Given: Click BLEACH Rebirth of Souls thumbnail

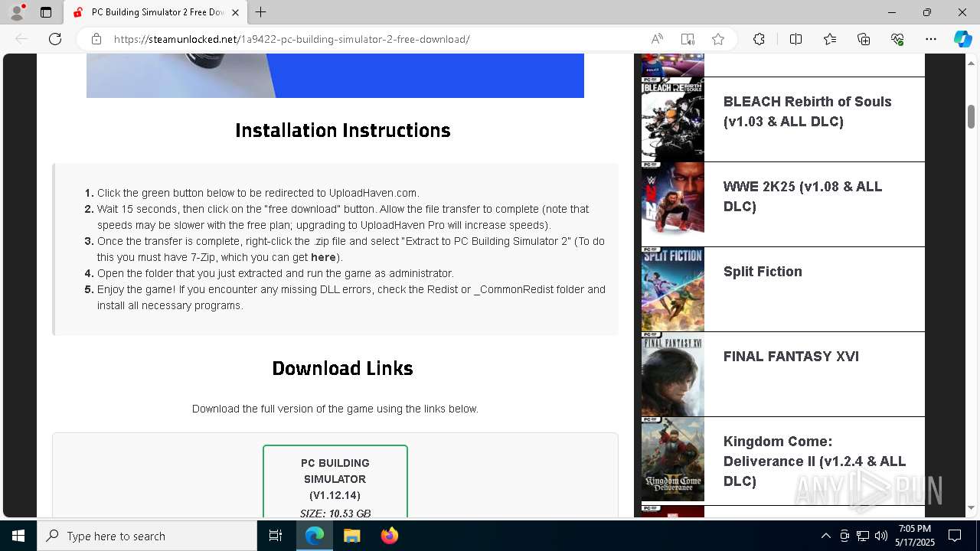Looking at the screenshot, I should tap(673, 119).
